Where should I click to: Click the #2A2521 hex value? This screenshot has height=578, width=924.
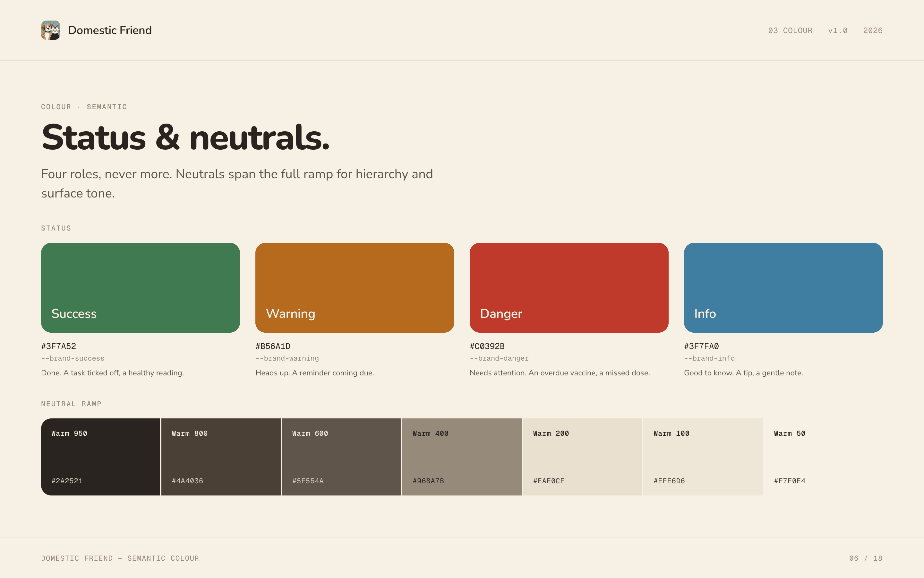click(67, 481)
